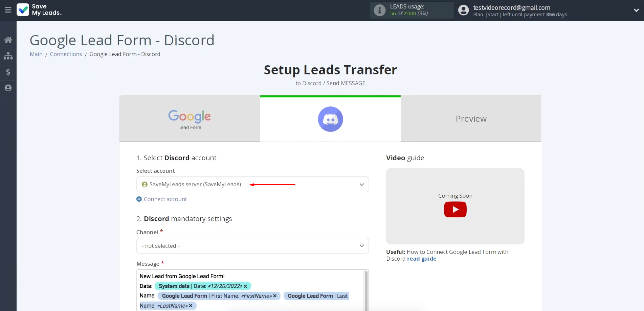Screen dimensions: 644x311
Task: Click the Save My Leads brand name
Action: [47, 10]
